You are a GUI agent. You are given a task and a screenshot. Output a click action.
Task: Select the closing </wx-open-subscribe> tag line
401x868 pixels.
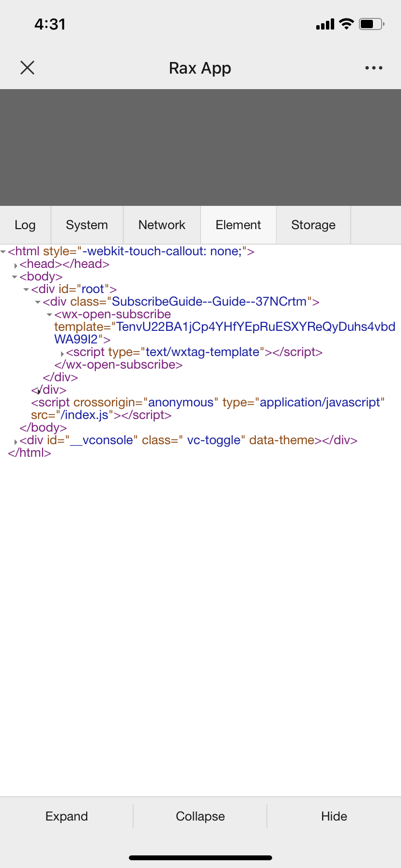click(119, 365)
